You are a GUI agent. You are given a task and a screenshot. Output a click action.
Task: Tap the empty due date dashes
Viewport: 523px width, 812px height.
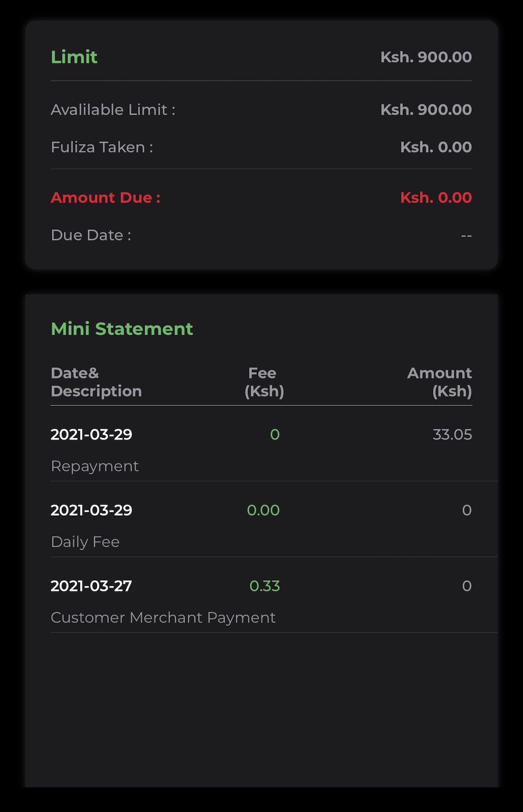click(466, 236)
